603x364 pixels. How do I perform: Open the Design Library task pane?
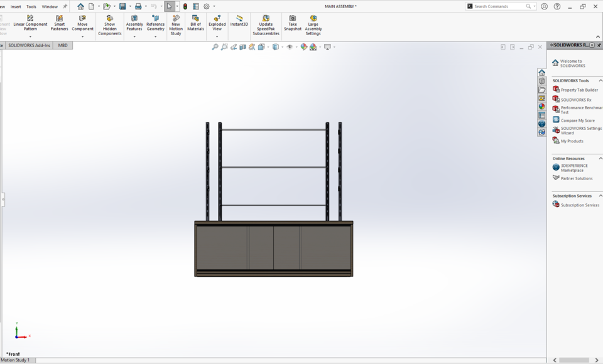point(541,81)
